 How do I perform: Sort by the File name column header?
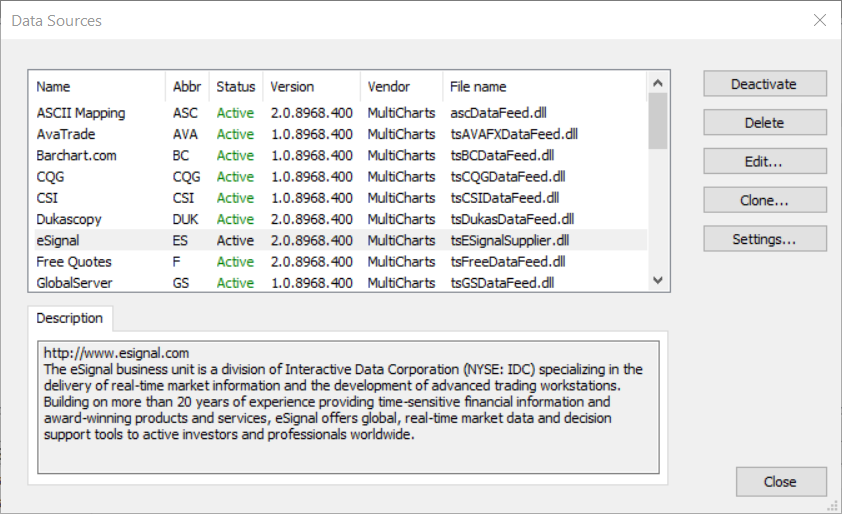545,86
